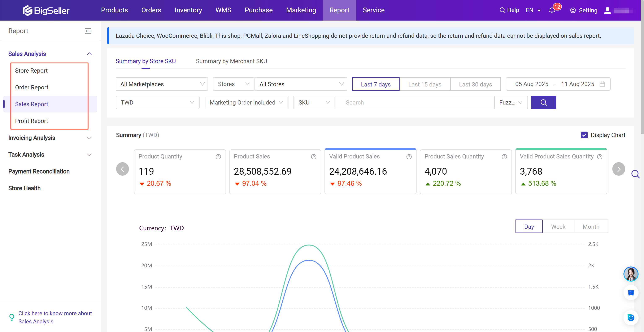Select the Last 30 days filter
This screenshot has width=644, height=332.
[475, 84]
